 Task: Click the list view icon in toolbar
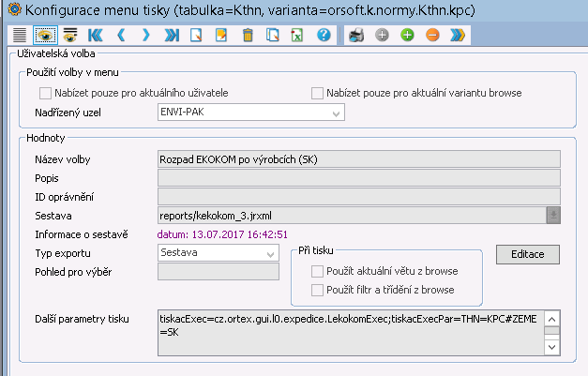coord(18,36)
